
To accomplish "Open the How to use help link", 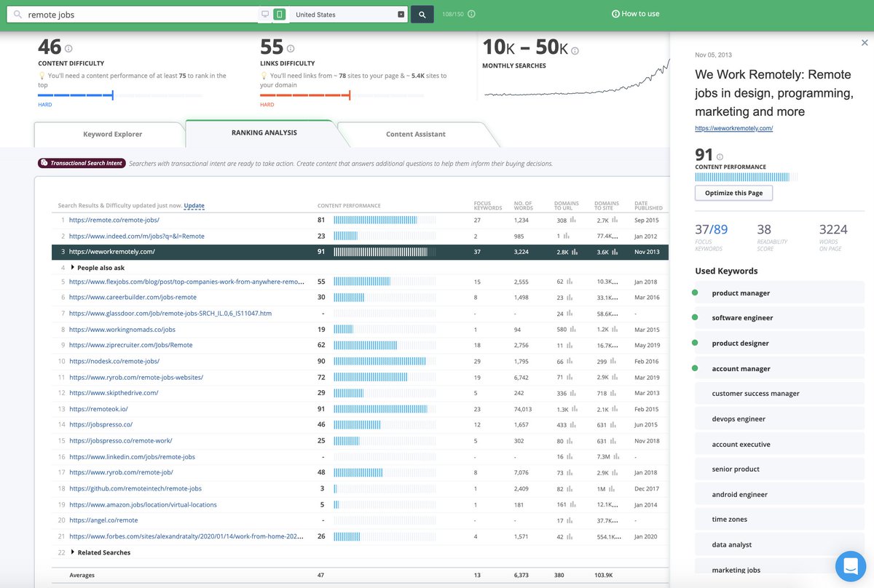I will [x=635, y=14].
